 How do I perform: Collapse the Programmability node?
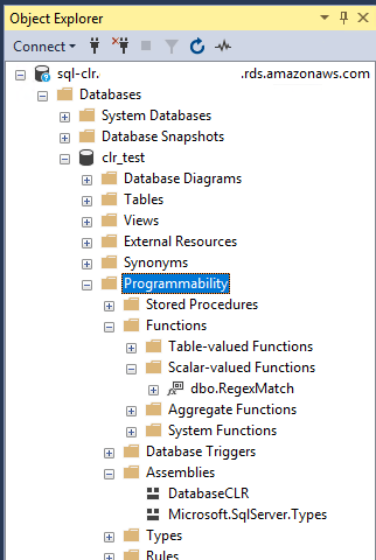click(x=87, y=285)
